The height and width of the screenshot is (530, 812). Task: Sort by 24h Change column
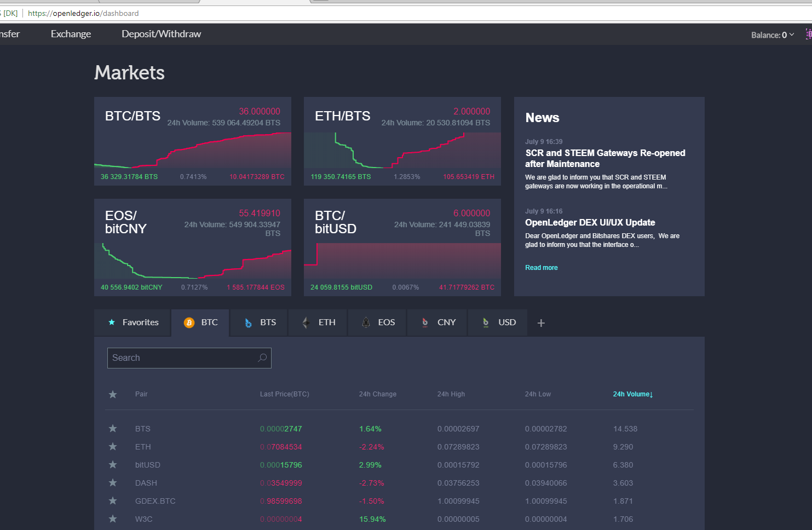click(x=378, y=394)
